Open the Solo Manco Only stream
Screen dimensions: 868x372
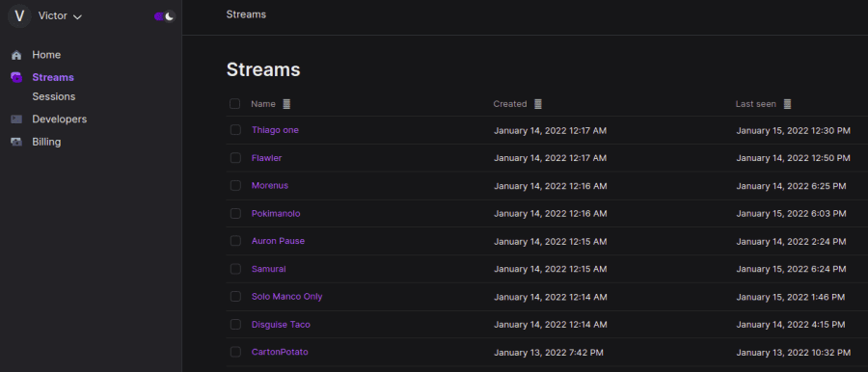click(286, 296)
